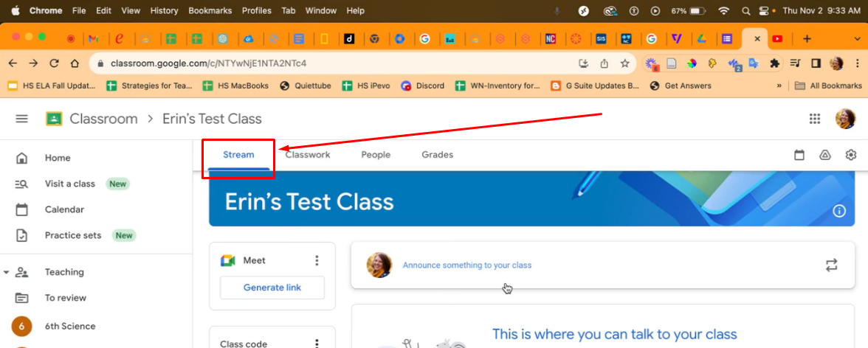Viewport: 868px width, 348px height.
Task: Open the Wi-Fi status menu
Action: click(723, 10)
